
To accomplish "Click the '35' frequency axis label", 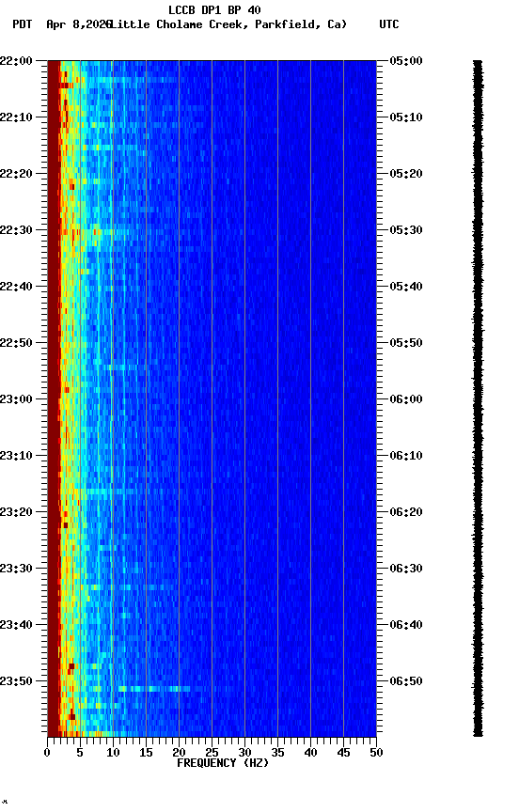I will pyautogui.click(x=277, y=753).
